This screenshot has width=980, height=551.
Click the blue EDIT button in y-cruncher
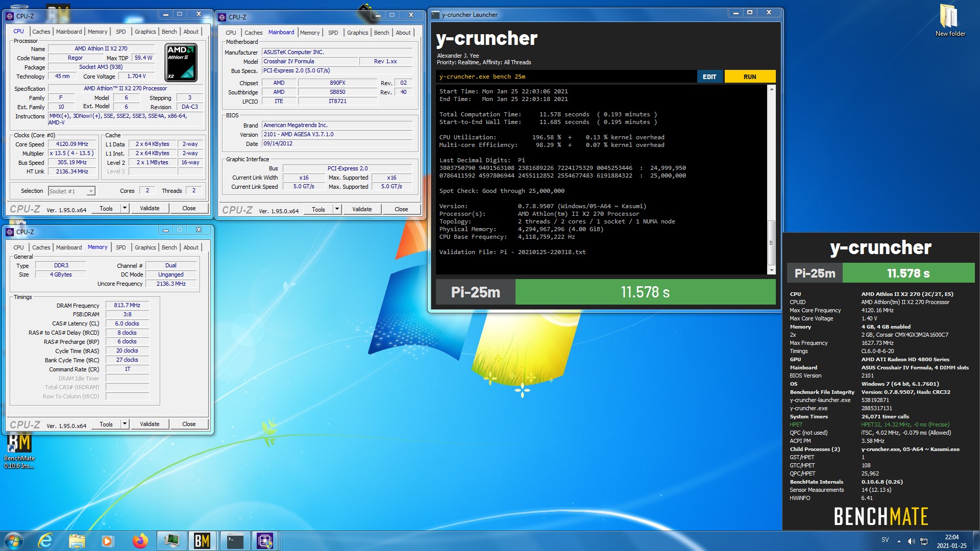pyautogui.click(x=709, y=77)
